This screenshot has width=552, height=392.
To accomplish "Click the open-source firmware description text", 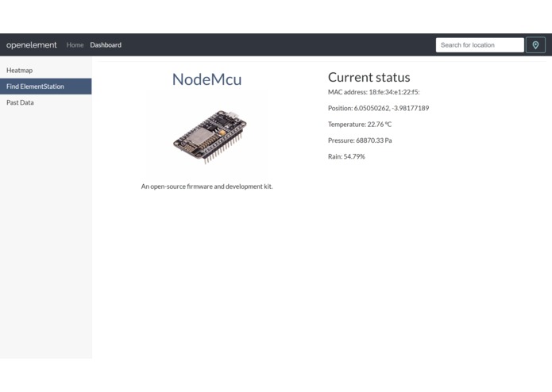I will (x=207, y=186).
